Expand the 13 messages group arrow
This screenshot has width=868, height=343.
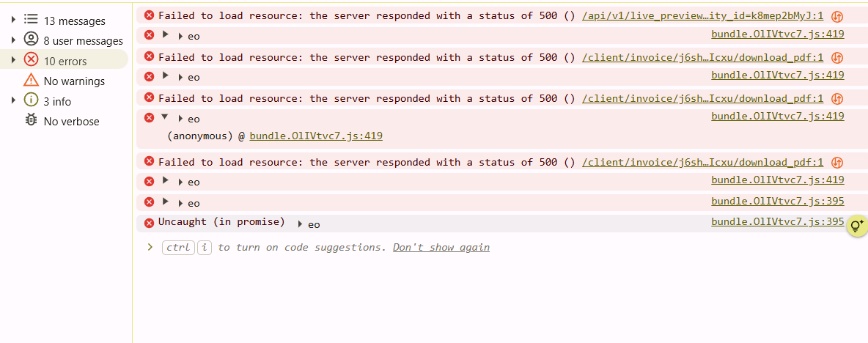(13, 21)
